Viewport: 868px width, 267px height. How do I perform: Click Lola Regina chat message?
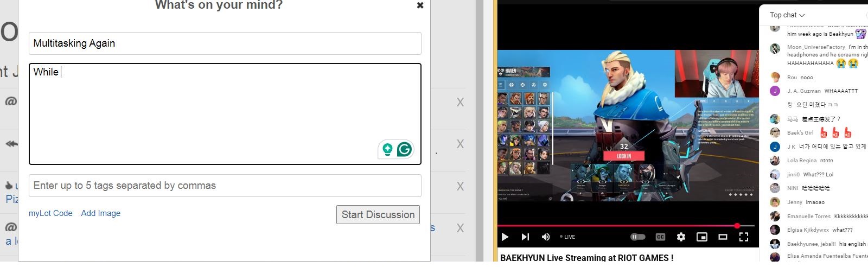tap(826, 161)
